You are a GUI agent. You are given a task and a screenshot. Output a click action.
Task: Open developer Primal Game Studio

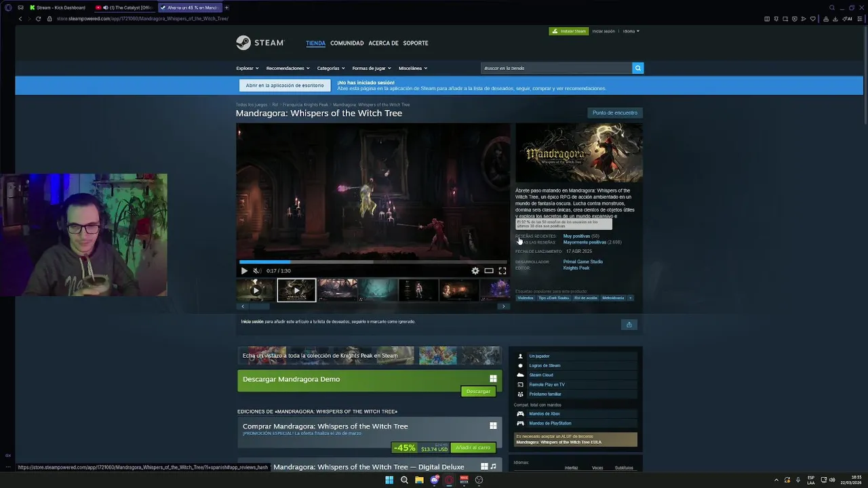[583, 262]
